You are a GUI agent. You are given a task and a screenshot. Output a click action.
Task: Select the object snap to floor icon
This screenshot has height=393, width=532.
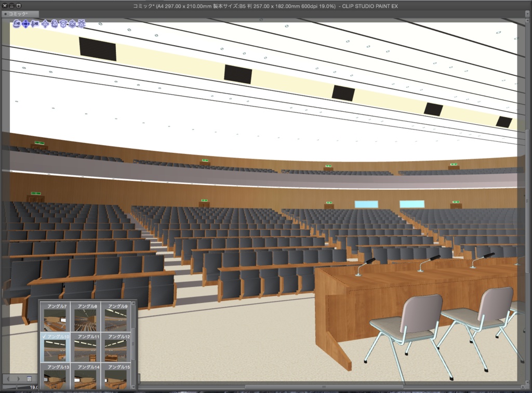click(x=82, y=24)
